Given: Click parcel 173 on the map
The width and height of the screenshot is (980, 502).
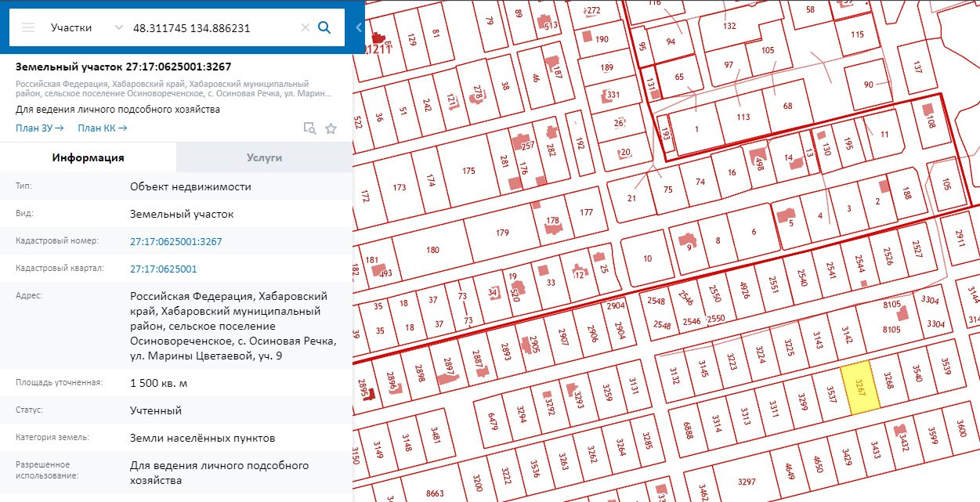Looking at the screenshot, I should pos(400,188).
